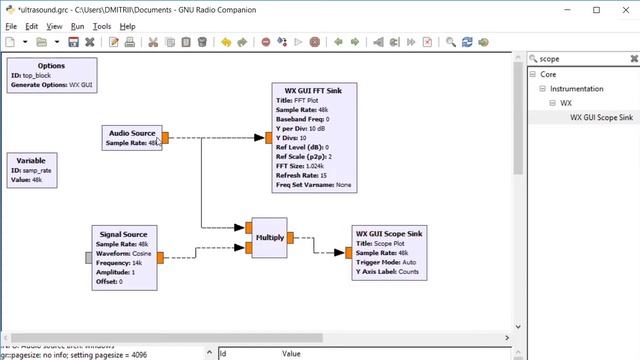Click Signal Source gray input port
This screenshot has width=640, height=360.
[x=89, y=258]
